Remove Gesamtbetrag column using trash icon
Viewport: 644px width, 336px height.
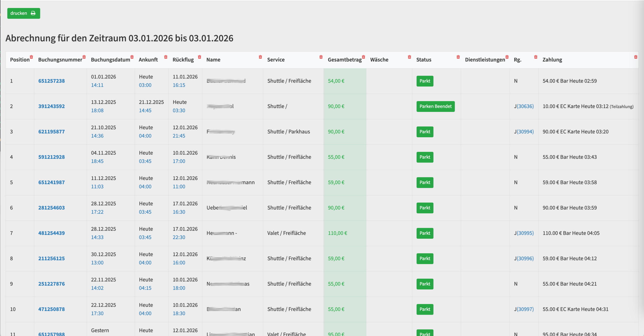pos(364,57)
